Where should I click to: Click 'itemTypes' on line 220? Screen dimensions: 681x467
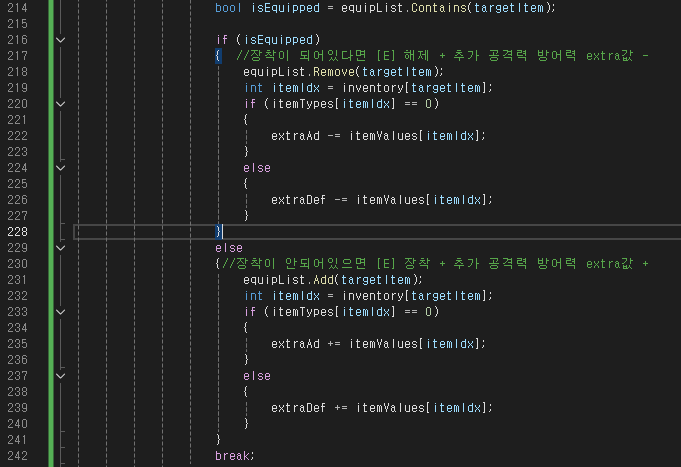(303, 104)
